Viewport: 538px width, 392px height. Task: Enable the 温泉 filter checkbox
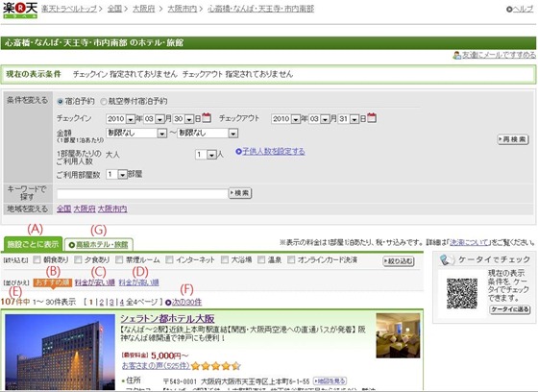click(x=261, y=259)
